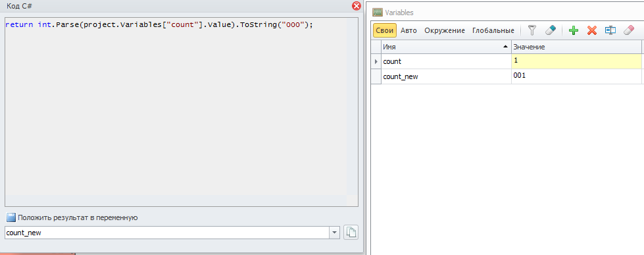Open the filter funnel in Variables toolbar

532,30
